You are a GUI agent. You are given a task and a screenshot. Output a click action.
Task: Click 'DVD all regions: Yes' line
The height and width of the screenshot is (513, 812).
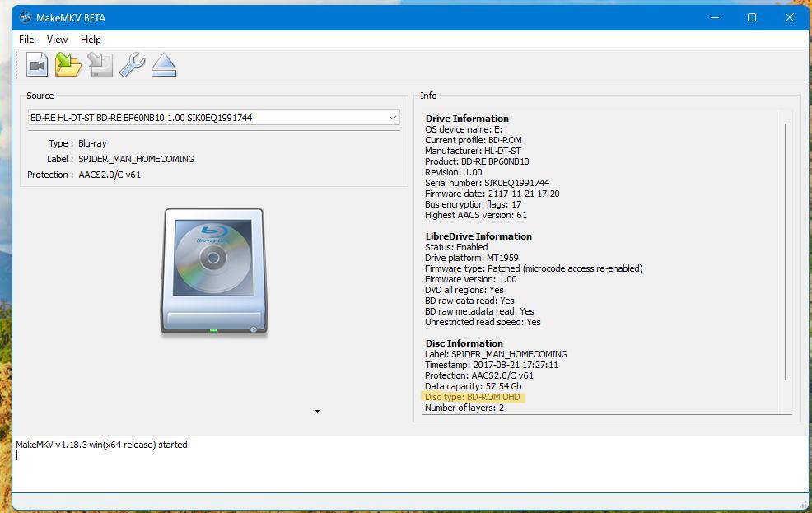(464, 290)
